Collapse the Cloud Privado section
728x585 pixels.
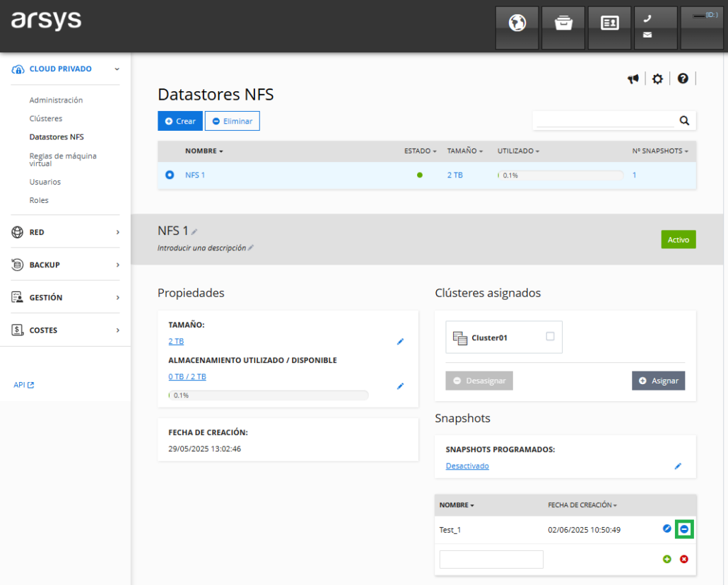click(x=117, y=69)
